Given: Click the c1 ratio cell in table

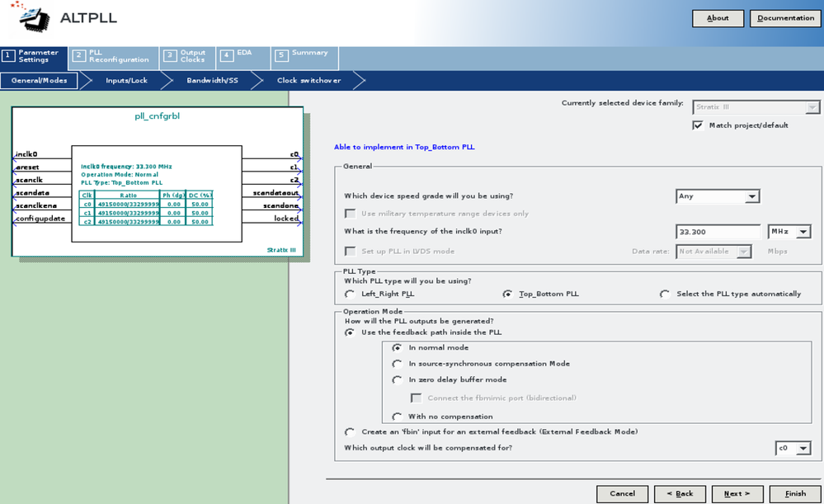Looking at the screenshot, I should tap(128, 213).
